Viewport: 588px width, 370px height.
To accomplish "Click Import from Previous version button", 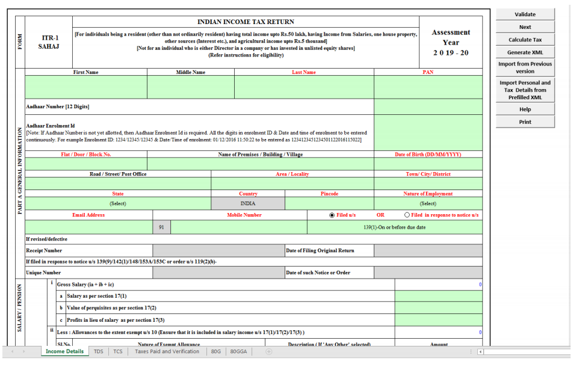I will (x=525, y=67).
